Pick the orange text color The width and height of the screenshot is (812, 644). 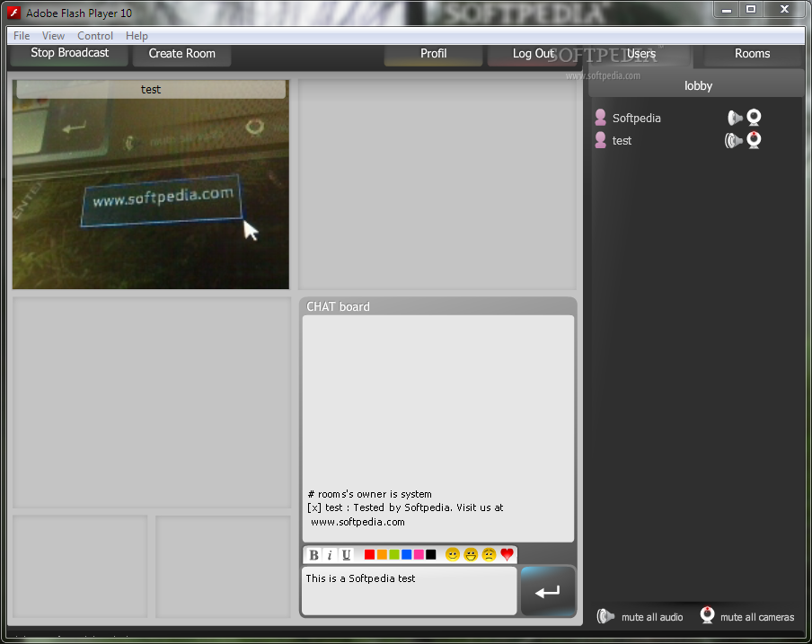coord(382,555)
